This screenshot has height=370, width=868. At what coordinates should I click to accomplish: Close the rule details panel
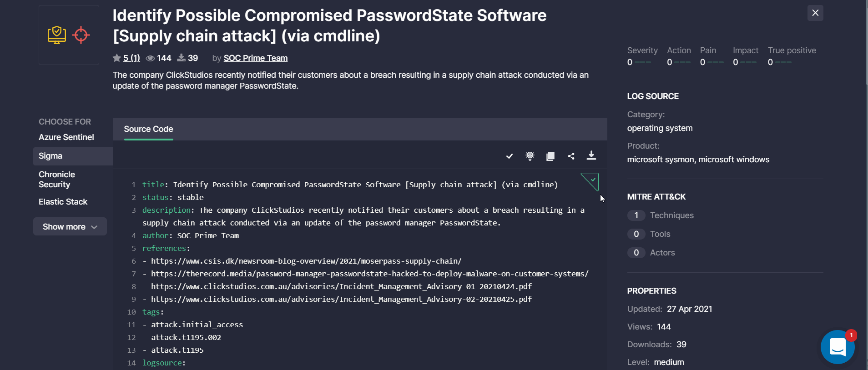pos(815,13)
